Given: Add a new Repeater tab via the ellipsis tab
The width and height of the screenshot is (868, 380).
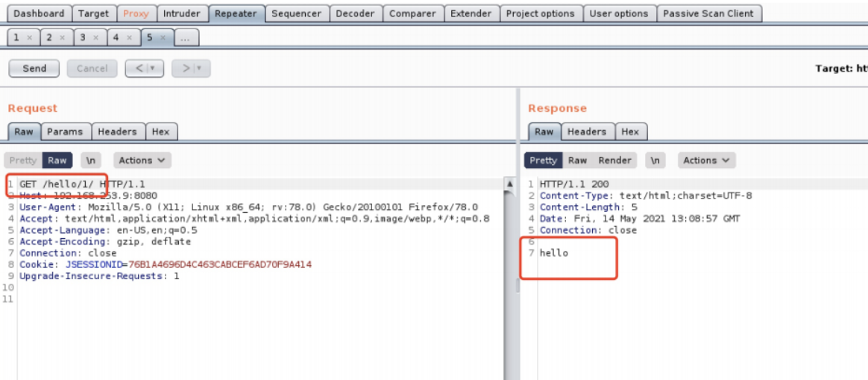Looking at the screenshot, I should (186, 37).
